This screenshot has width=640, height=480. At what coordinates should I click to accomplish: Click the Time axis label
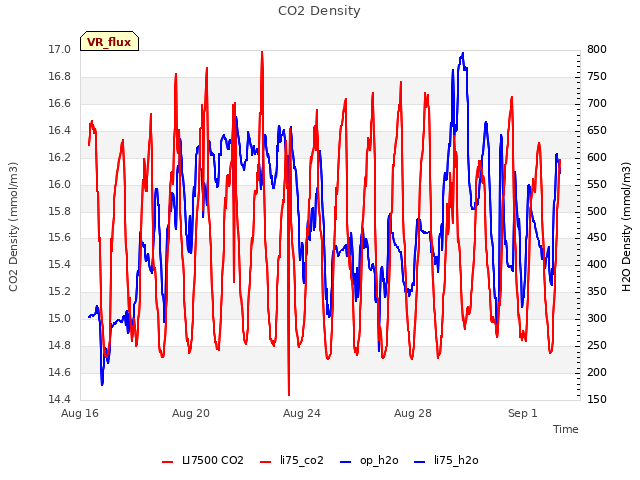[566, 429]
